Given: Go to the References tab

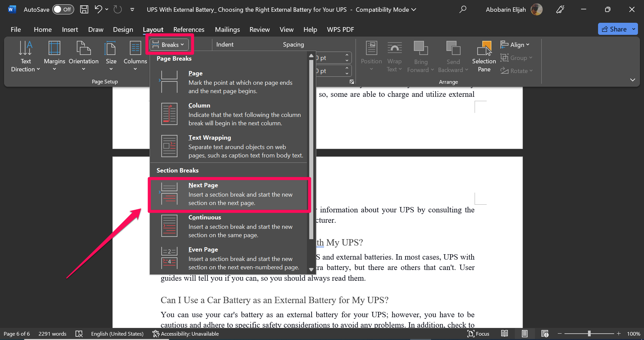Looking at the screenshot, I should point(189,29).
